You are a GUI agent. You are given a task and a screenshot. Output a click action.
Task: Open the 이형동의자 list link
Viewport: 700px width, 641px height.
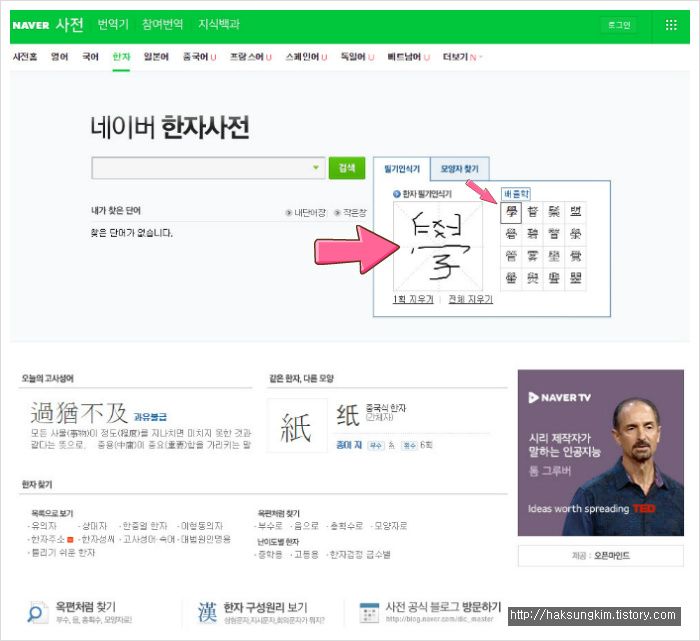click(201, 526)
